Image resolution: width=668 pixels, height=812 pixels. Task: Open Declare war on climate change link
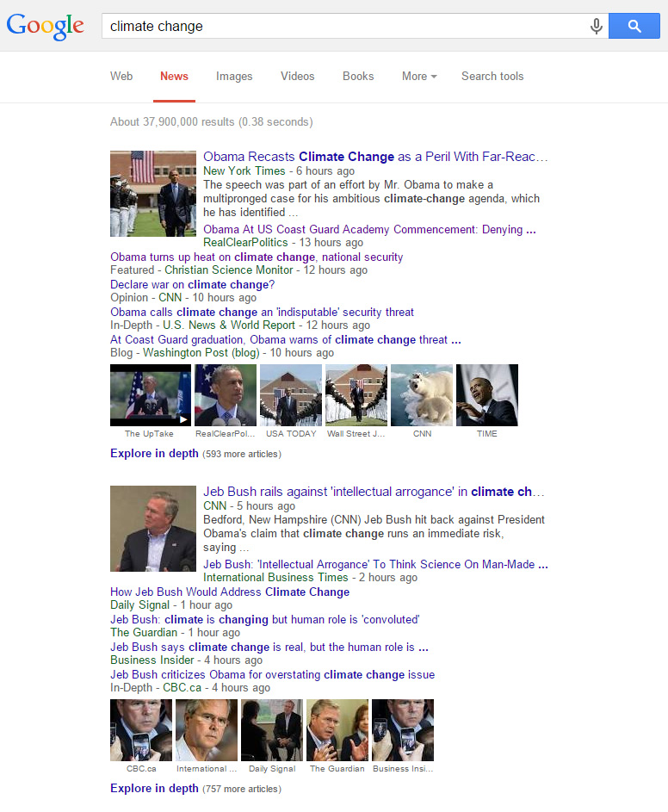[192, 284]
